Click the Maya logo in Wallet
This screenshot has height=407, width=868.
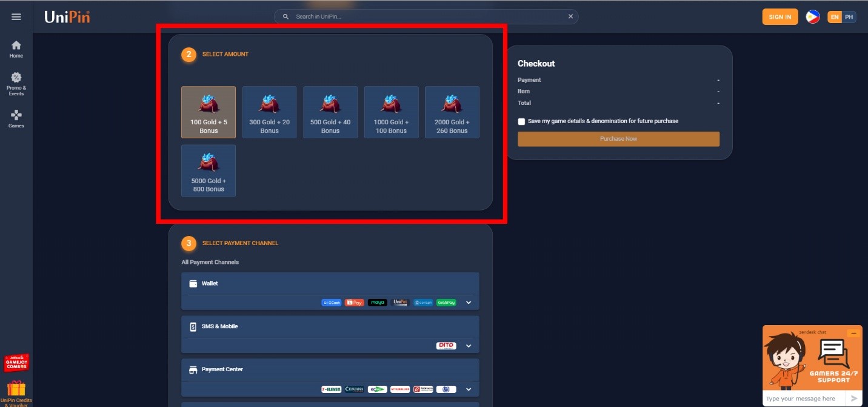click(x=377, y=303)
